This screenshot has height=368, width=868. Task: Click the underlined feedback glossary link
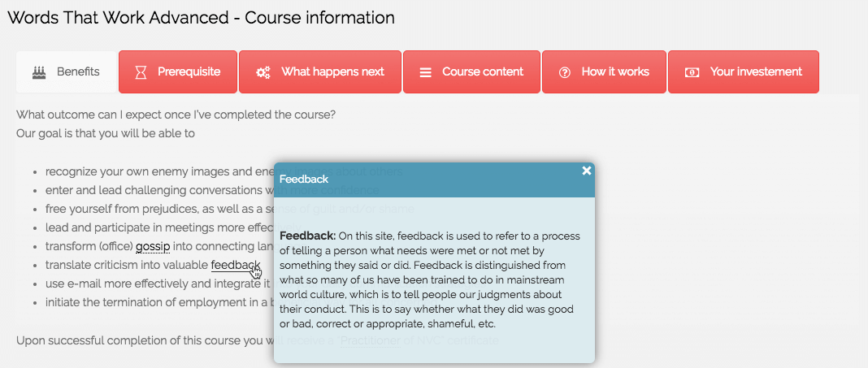234,265
